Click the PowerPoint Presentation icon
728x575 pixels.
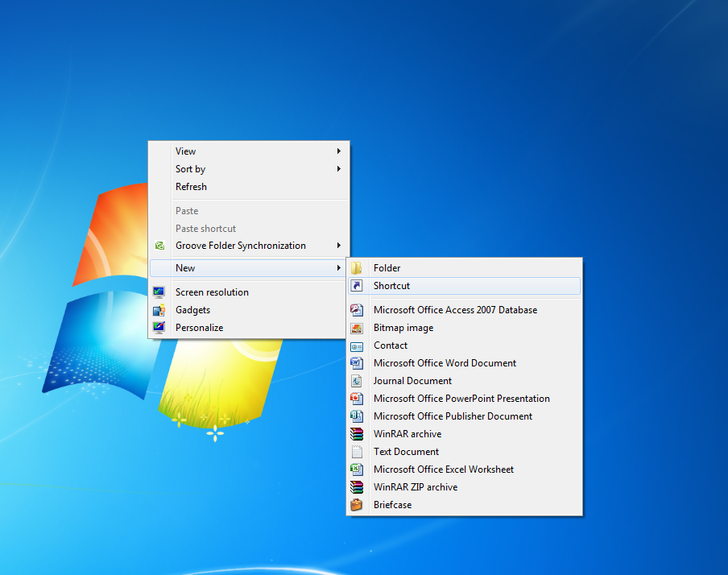point(357,399)
